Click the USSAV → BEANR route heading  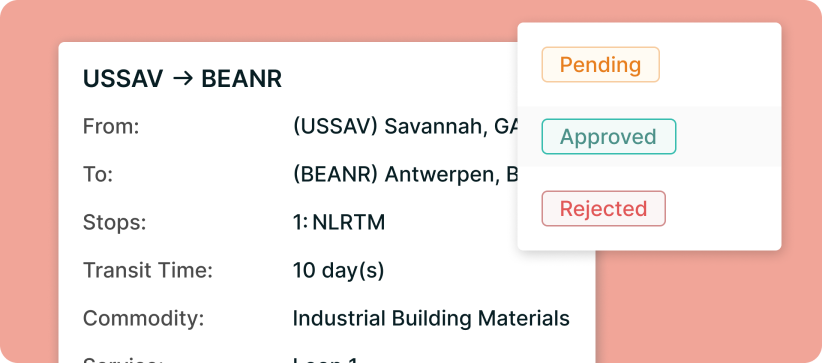(x=182, y=79)
